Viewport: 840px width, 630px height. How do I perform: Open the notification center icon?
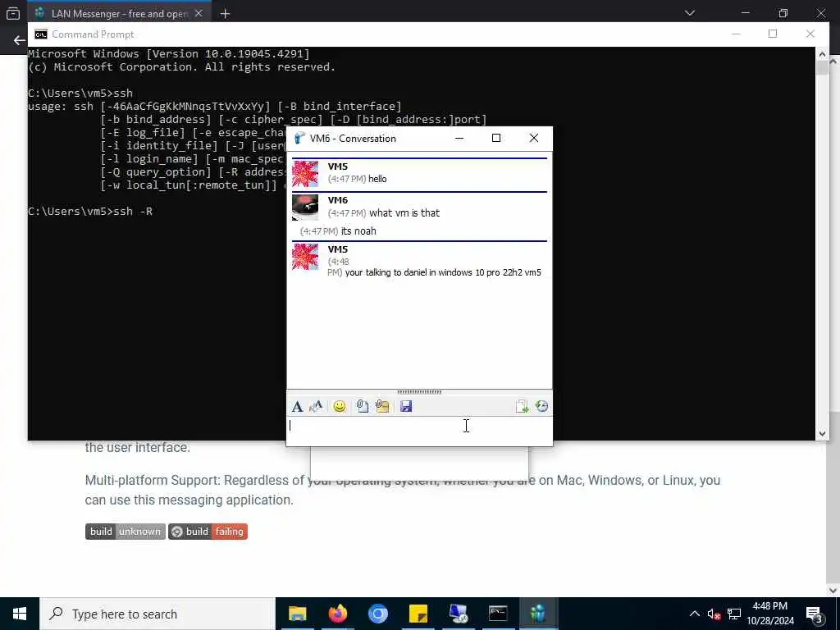point(815,614)
